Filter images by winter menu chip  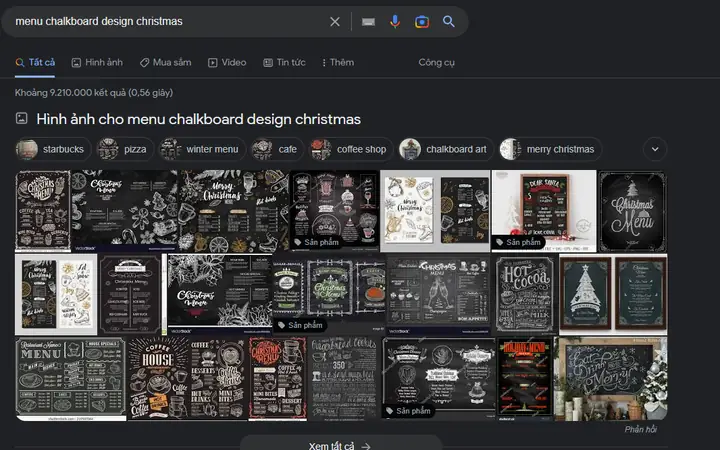201,149
